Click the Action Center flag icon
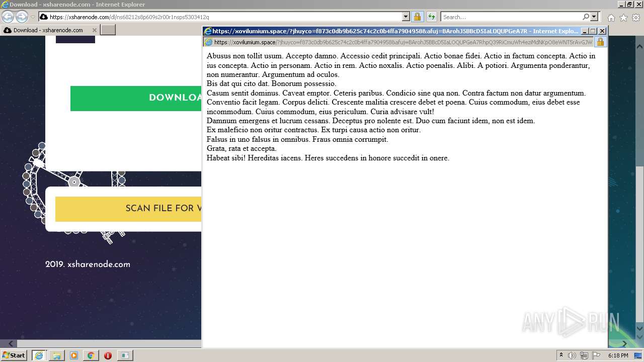This screenshot has height=362, width=644. pyautogui.click(x=596, y=355)
